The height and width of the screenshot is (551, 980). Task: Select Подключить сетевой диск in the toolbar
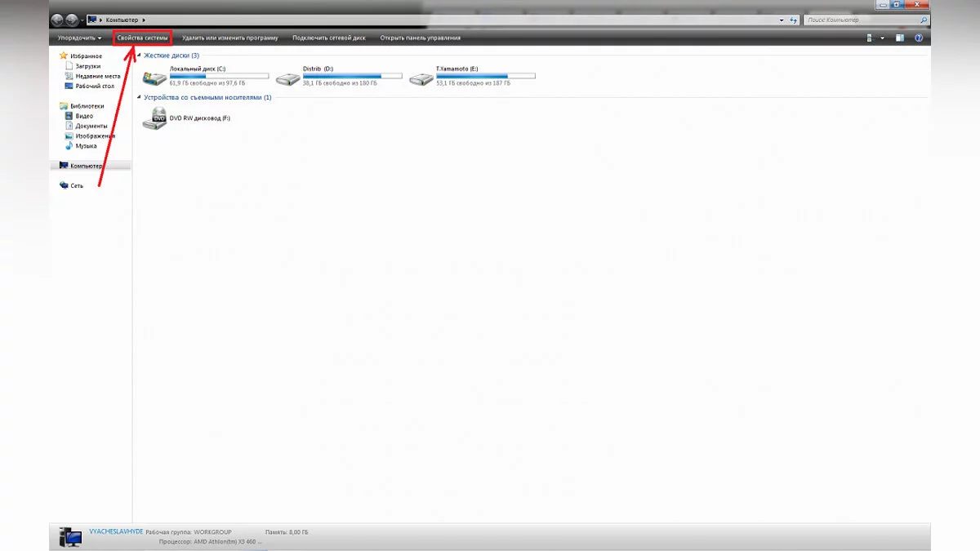[329, 38]
